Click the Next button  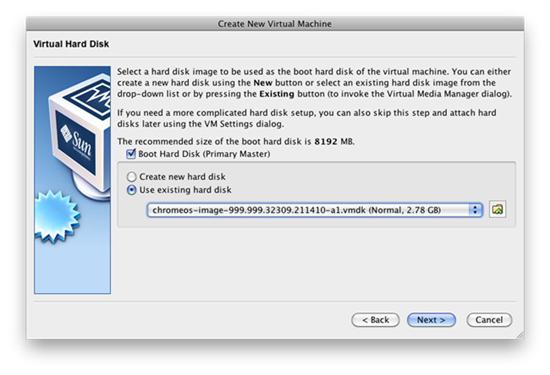pyautogui.click(x=431, y=320)
